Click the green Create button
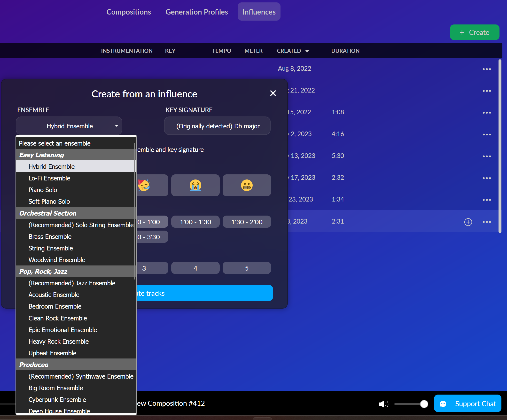 click(x=474, y=32)
